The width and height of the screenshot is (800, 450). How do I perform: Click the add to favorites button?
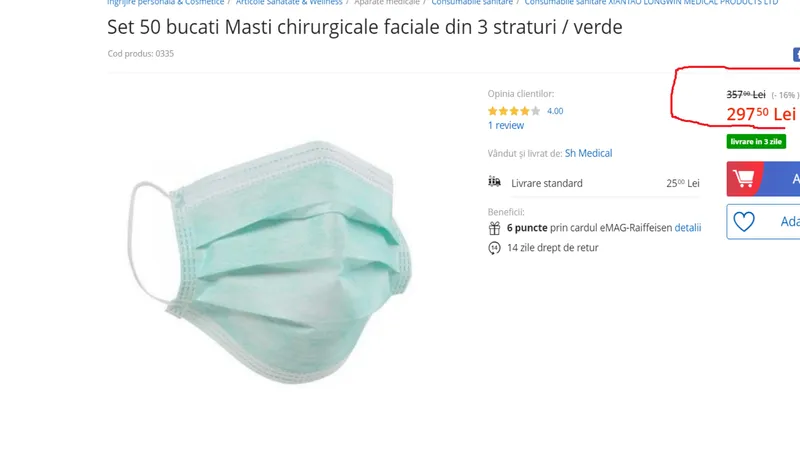pyautogui.click(x=763, y=221)
